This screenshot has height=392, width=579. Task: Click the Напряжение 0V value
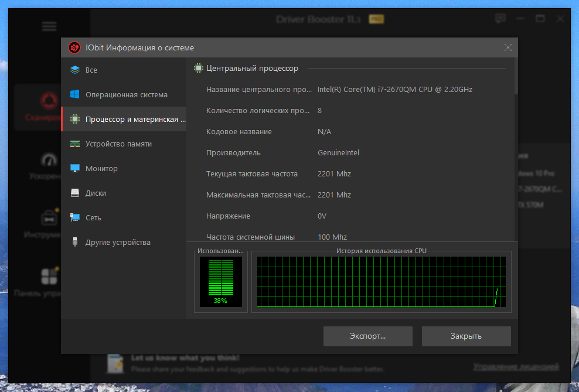(x=322, y=216)
